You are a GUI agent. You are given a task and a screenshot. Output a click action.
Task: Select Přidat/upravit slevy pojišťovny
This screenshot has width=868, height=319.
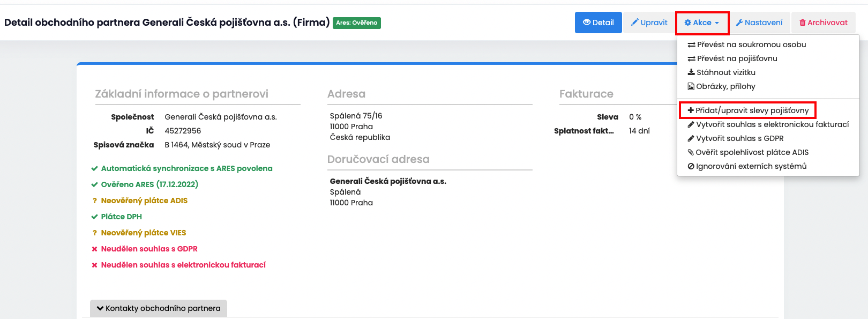(x=768, y=110)
